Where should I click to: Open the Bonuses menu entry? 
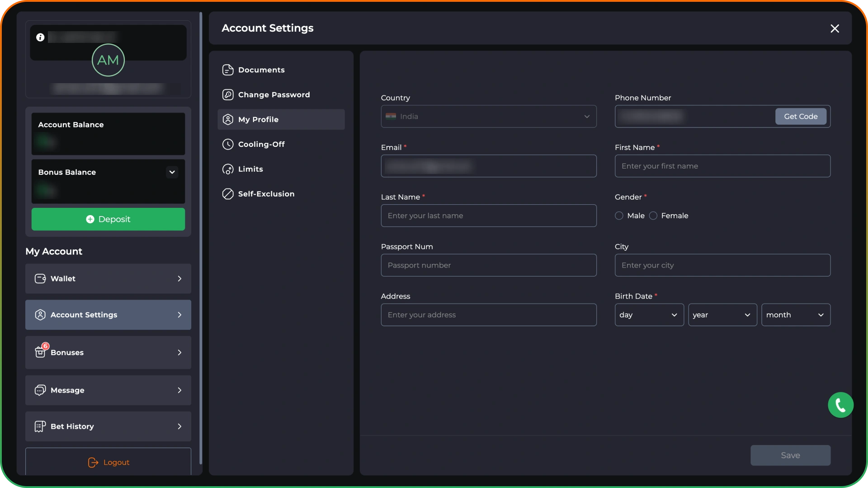(108, 352)
